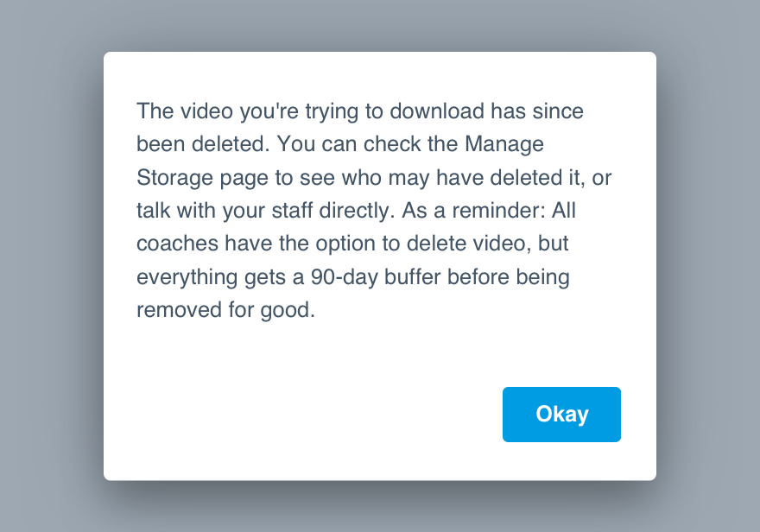Click the word "trying" in the first line
The image size is (760, 532).
tap(332, 111)
